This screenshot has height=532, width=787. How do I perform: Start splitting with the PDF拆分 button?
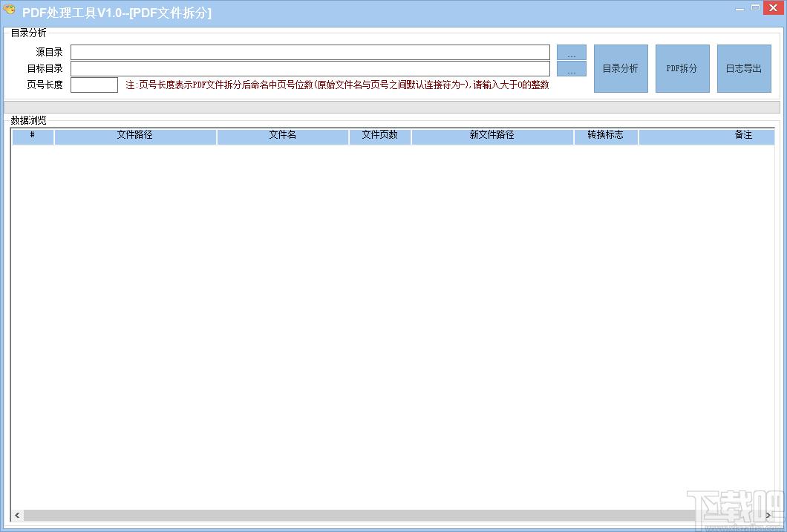click(x=682, y=69)
